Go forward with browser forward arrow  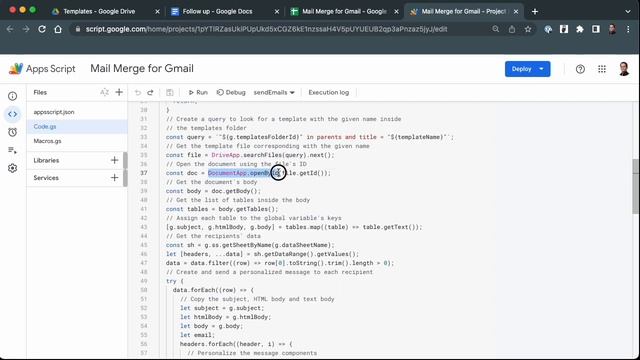26,29
